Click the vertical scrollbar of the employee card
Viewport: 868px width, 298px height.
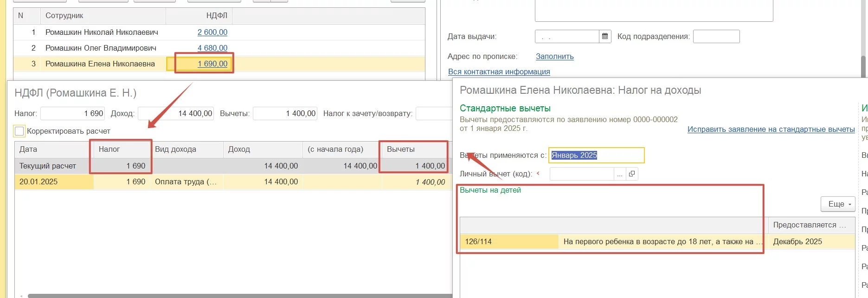864,67
